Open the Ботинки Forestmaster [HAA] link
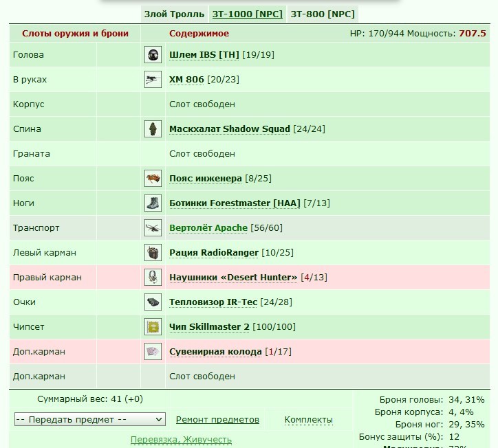Screen dimensions: 498x448 click(235, 203)
